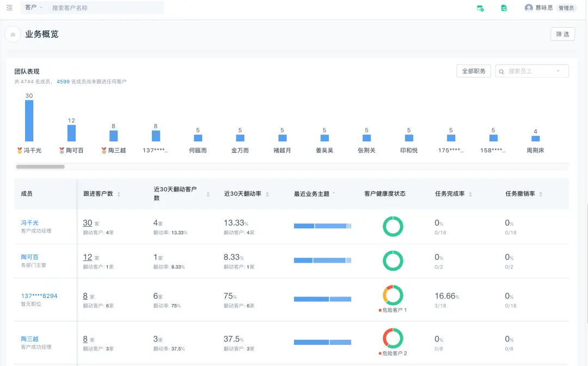Click the 37.5% turnover rate value
The image size is (588, 366).
pyautogui.click(x=234, y=339)
